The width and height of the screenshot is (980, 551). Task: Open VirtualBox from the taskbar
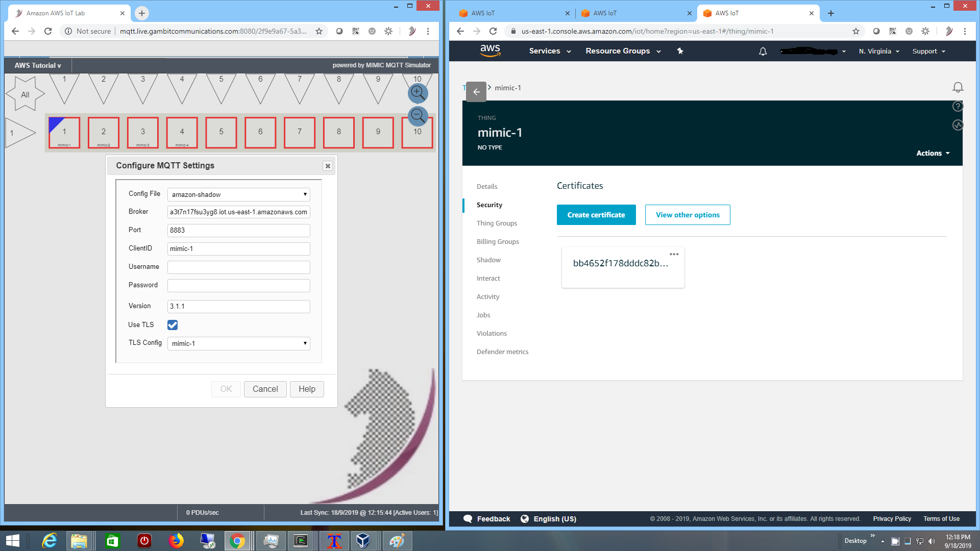point(363,540)
